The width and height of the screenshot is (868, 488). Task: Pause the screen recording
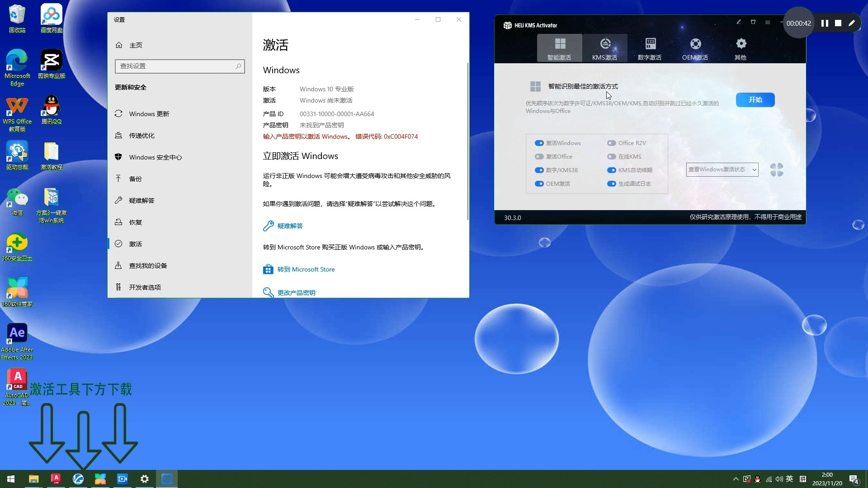click(x=825, y=23)
